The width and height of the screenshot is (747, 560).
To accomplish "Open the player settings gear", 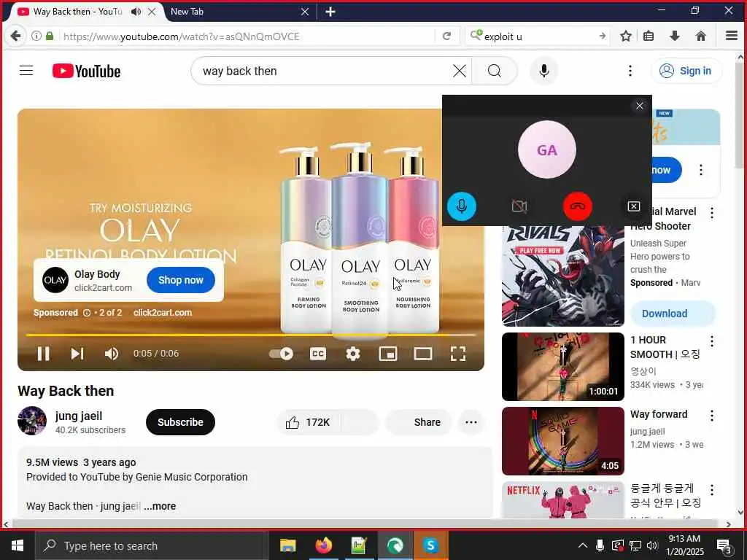I will [352, 354].
